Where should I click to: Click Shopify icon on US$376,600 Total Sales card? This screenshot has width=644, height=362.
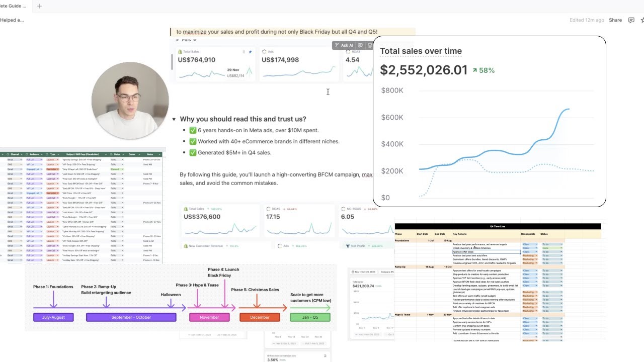tap(186, 209)
